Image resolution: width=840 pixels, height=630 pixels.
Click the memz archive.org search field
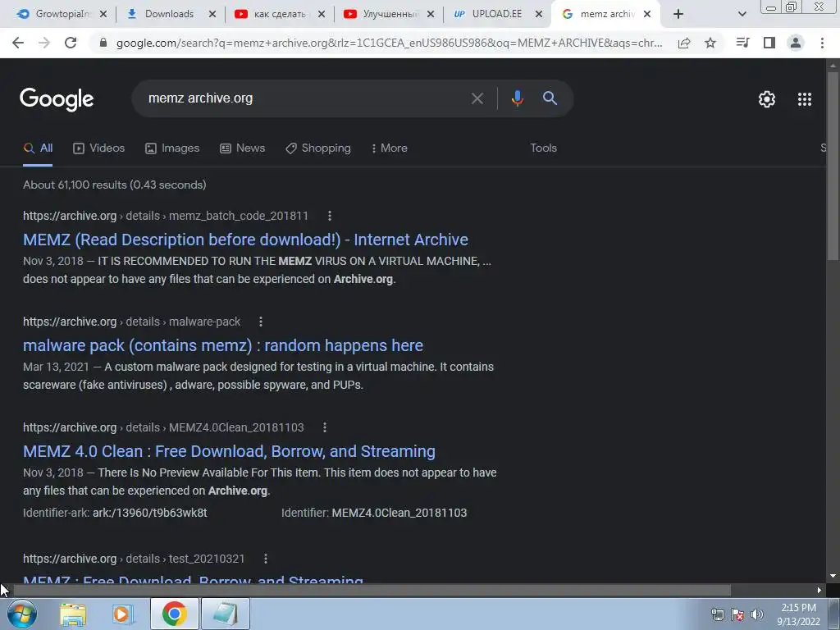(x=305, y=98)
